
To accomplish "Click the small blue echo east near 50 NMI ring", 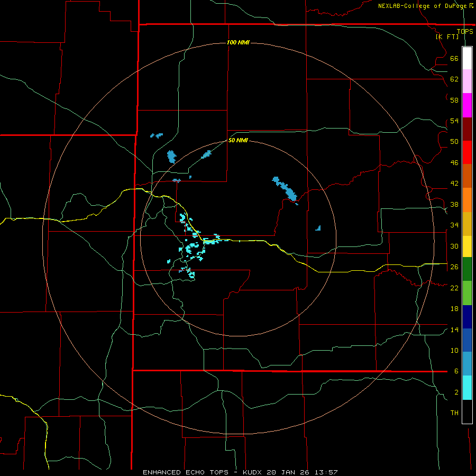I will coord(318,228).
